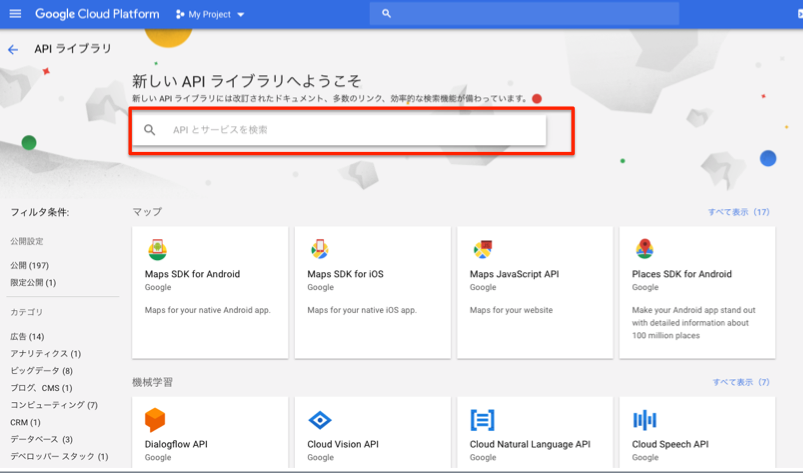Open the Cloud Speech API card
The height and width of the screenshot is (473, 803).
pyautogui.click(x=697, y=433)
